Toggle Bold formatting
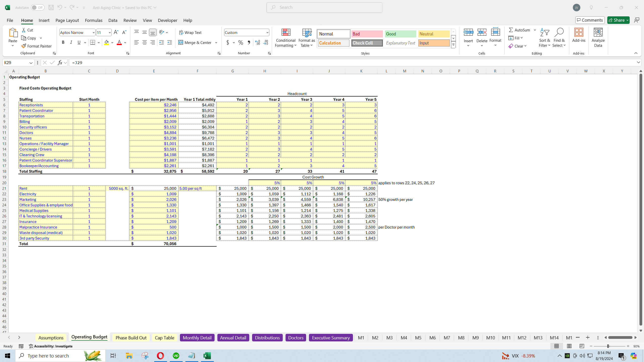644x362 pixels. [x=63, y=42]
